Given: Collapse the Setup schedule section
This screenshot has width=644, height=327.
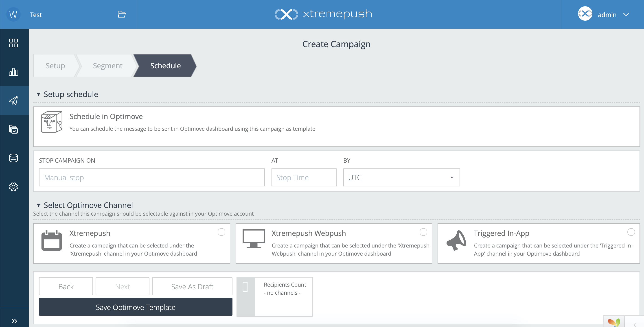Looking at the screenshot, I should [39, 94].
